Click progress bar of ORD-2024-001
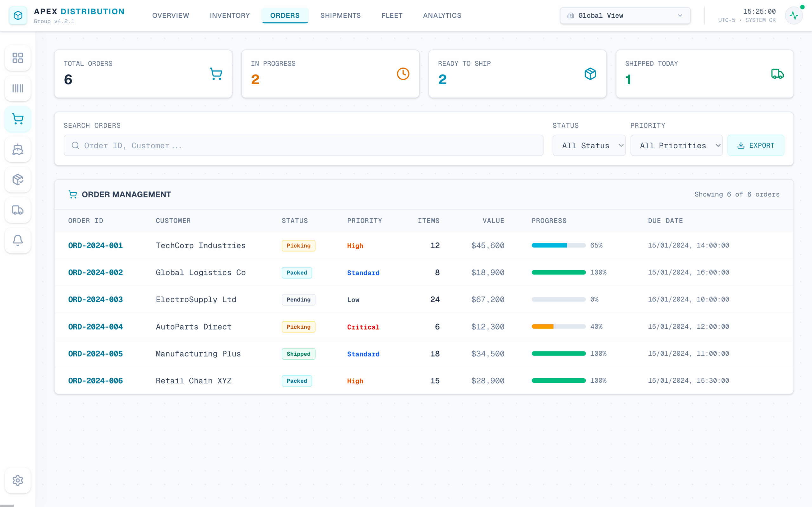812x507 pixels. (558, 246)
